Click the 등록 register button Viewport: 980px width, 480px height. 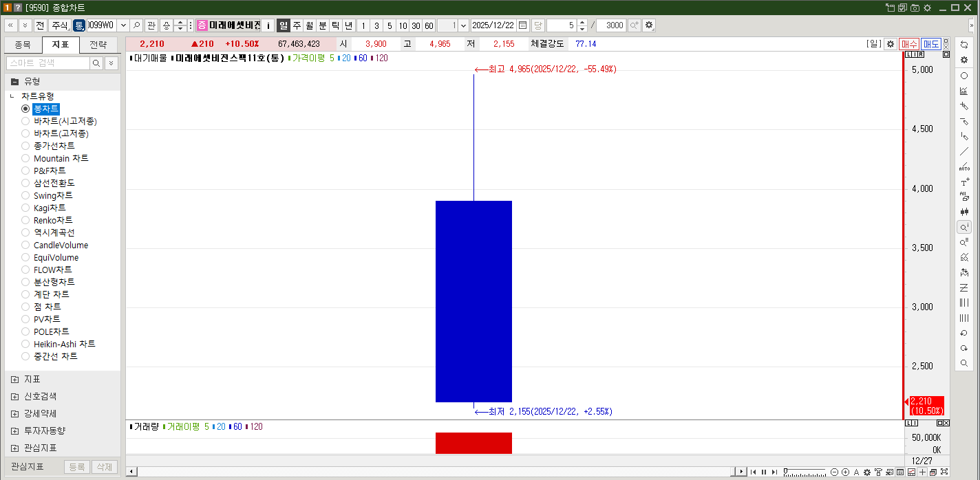77,467
